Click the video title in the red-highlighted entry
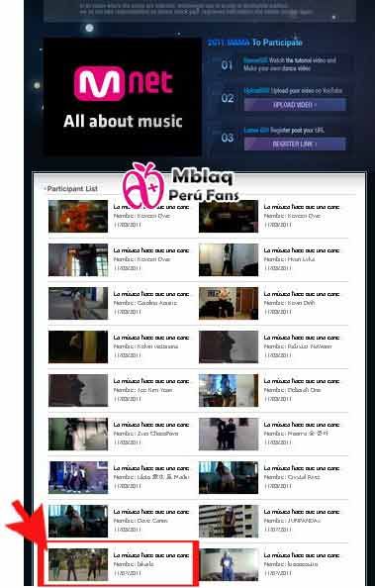 [151, 555]
